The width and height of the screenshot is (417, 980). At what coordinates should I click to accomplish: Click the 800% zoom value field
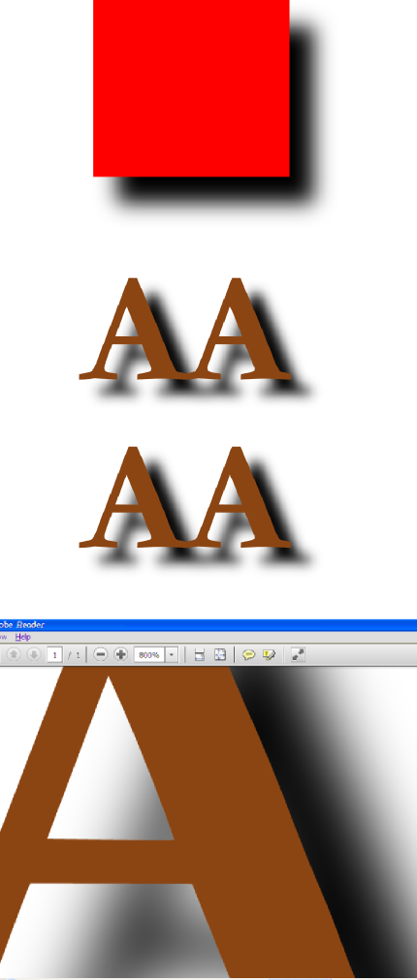(x=149, y=654)
